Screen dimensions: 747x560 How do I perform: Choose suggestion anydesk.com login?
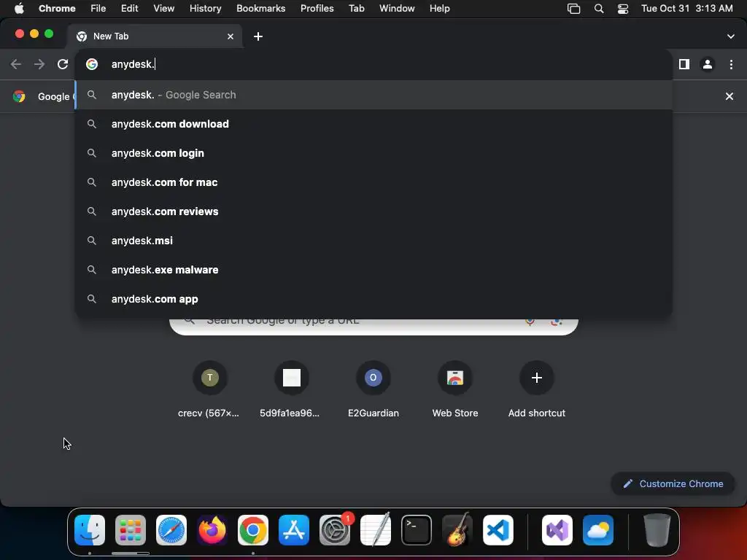(373, 153)
